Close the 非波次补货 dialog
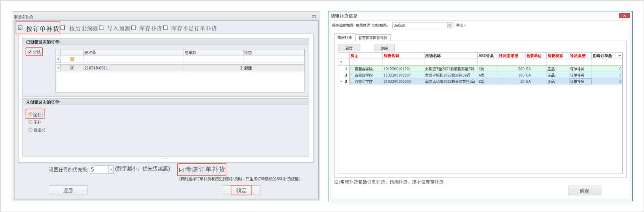Screen dimensions: 644x212 pos(314,17)
